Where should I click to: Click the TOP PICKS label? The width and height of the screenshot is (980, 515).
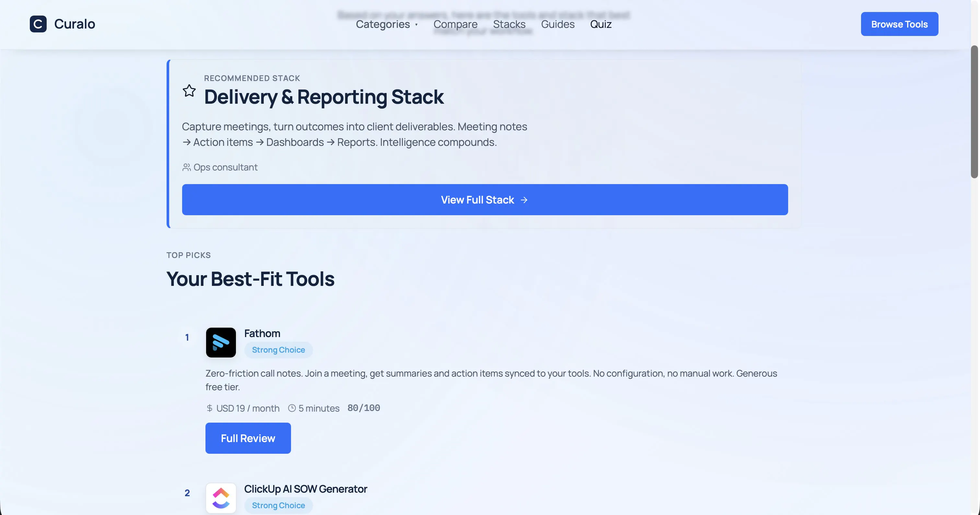[188, 255]
